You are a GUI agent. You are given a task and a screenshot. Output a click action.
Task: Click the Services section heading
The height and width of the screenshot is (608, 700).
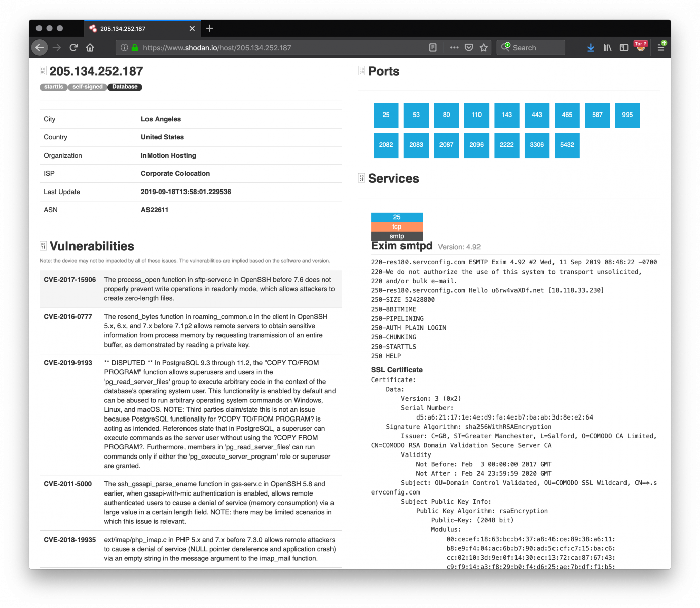click(393, 179)
